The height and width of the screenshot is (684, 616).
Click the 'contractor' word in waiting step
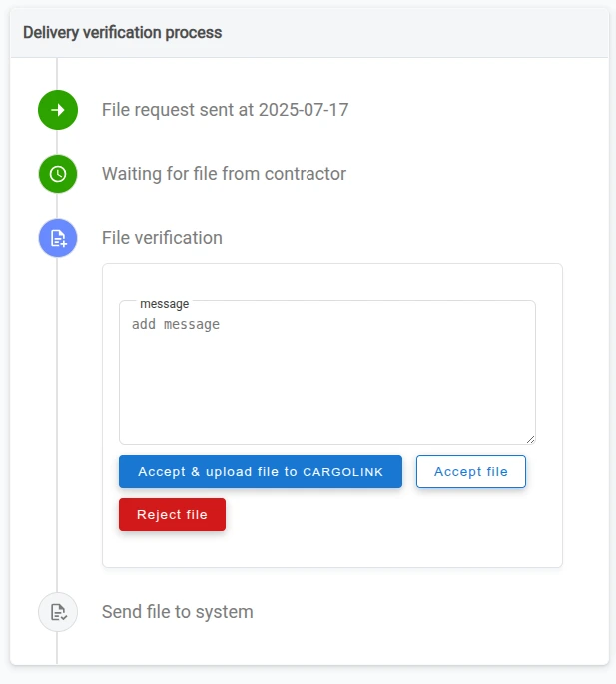(306, 174)
